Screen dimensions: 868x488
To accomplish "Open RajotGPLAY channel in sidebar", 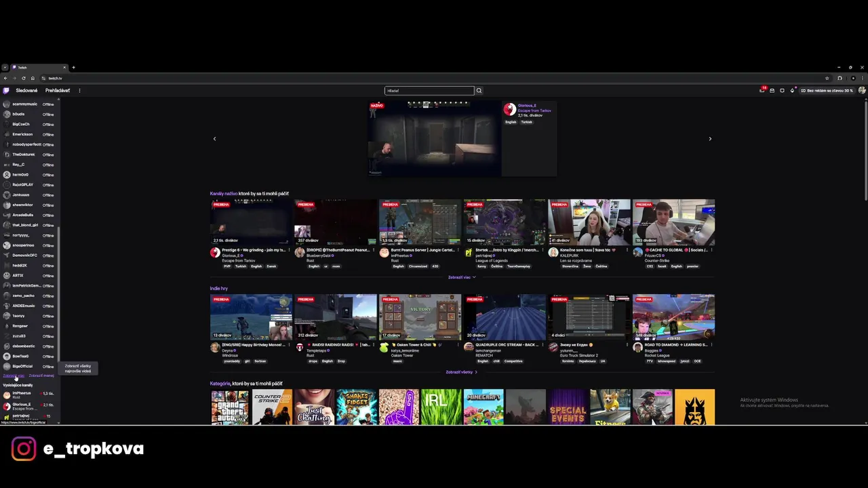I will pos(29,184).
